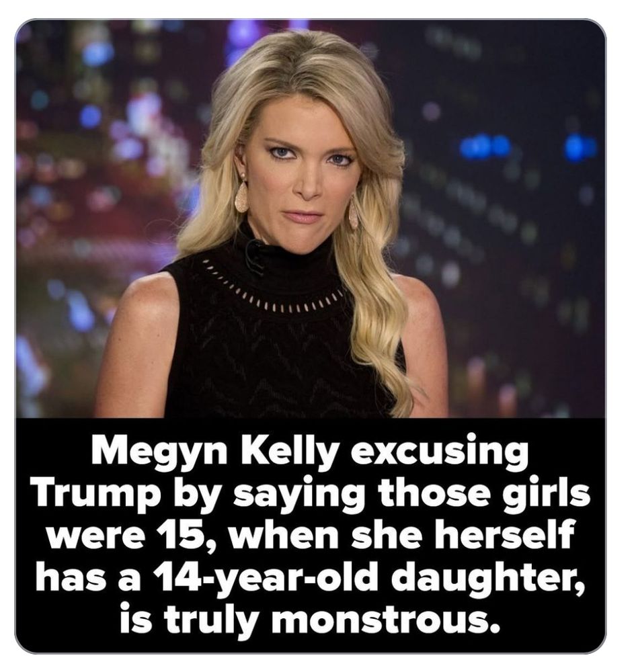Click the teardrop earring on the left side
The image size is (636, 672).
click(x=241, y=196)
